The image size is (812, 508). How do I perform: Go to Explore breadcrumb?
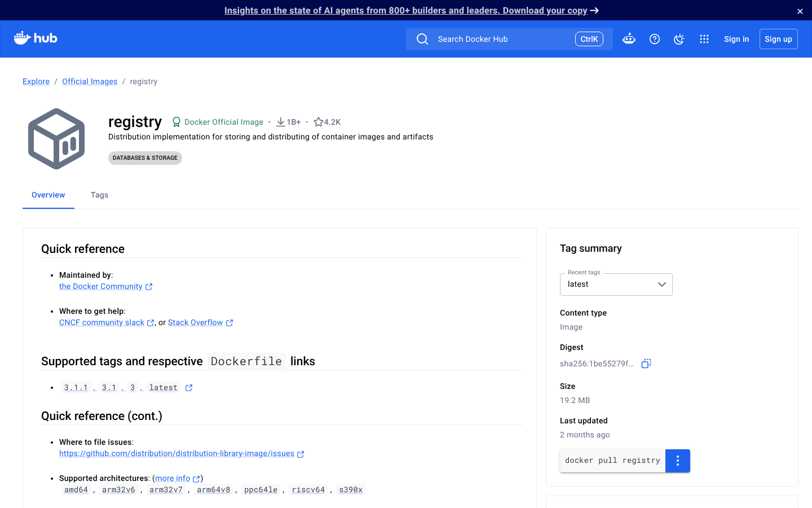(x=36, y=81)
